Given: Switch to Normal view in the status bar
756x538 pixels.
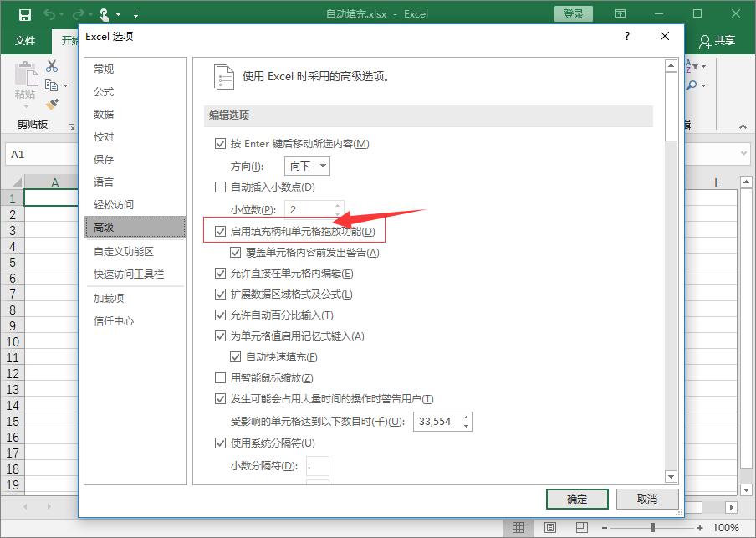Looking at the screenshot, I should coord(518,527).
